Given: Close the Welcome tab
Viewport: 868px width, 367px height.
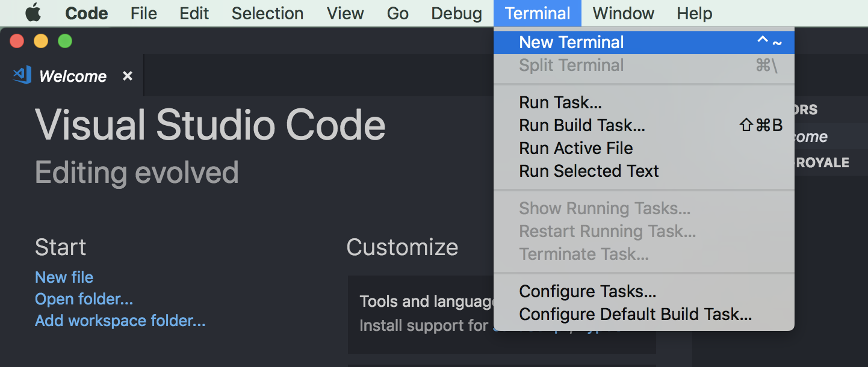Looking at the screenshot, I should (x=127, y=76).
